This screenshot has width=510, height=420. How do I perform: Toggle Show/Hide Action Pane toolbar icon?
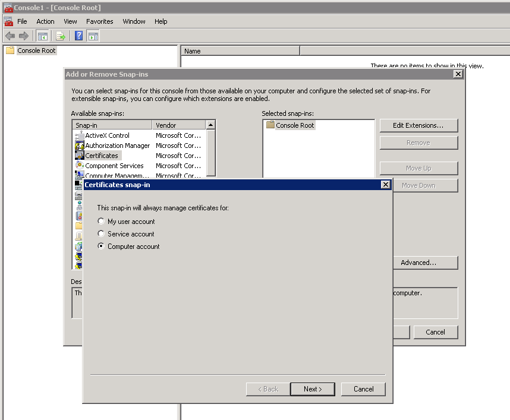click(93, 36)
